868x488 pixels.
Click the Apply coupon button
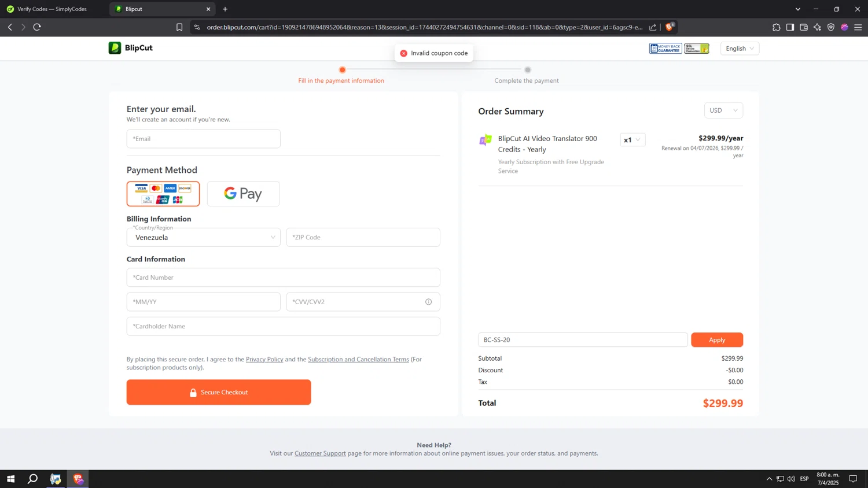coord(717,340)
